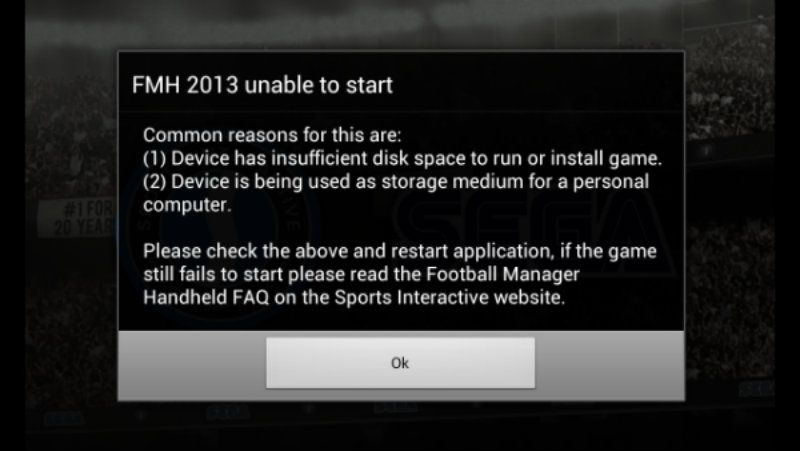800x451 pixels.
Task: Tap the gray button bar right of Ok
Action: (610, 364)
